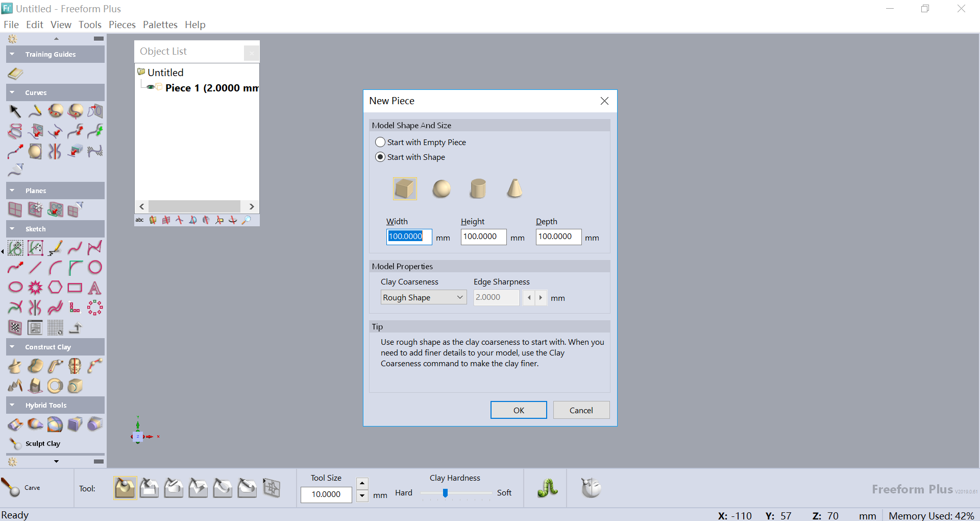
Task: Close the New Piece dialog
Action: pos(604,101)
